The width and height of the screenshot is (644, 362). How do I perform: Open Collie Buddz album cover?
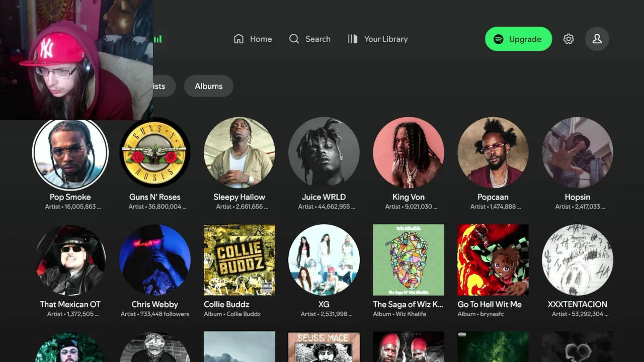pyautogui.click(x=239, y=260)
